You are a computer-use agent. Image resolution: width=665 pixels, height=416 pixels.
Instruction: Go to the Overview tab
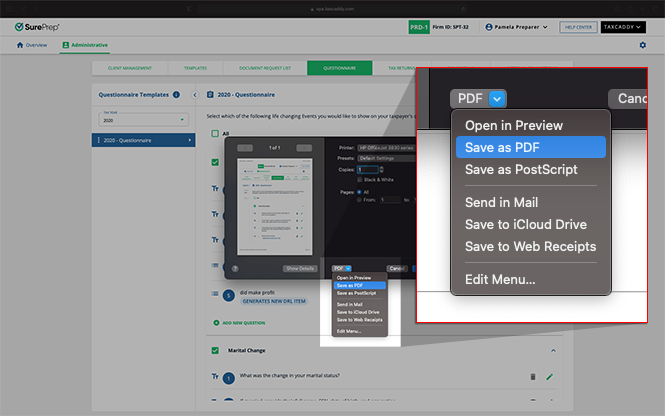click(32, 45)
